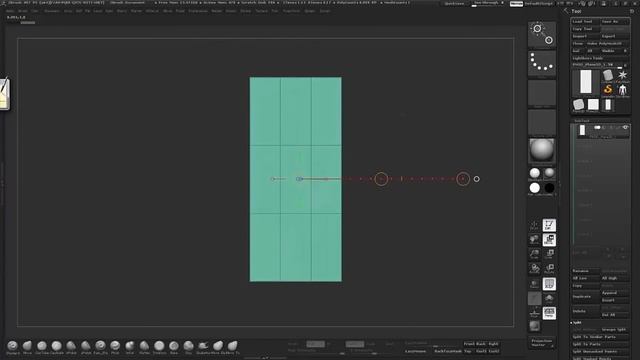Select the SimpleBrush orange S tool
Image resolution: width=640 pixels, height=360 pixels.
pyautogui.click(x=608, y=90)
